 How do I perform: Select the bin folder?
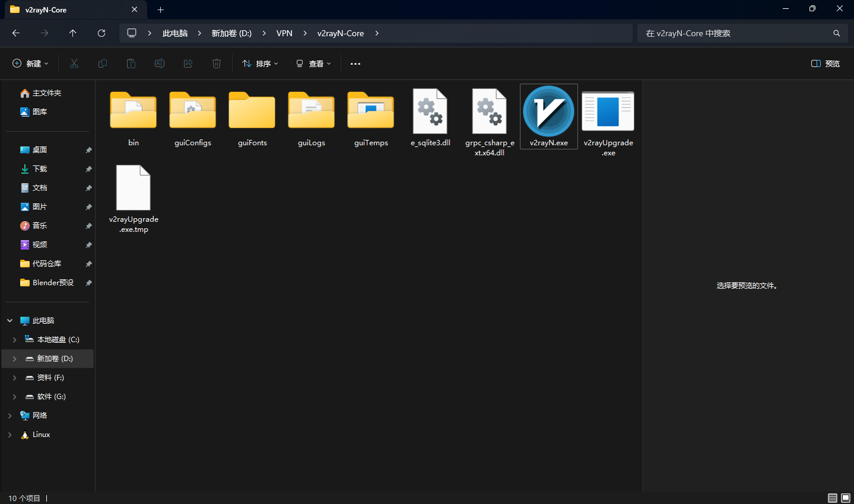tap(134, 118)
